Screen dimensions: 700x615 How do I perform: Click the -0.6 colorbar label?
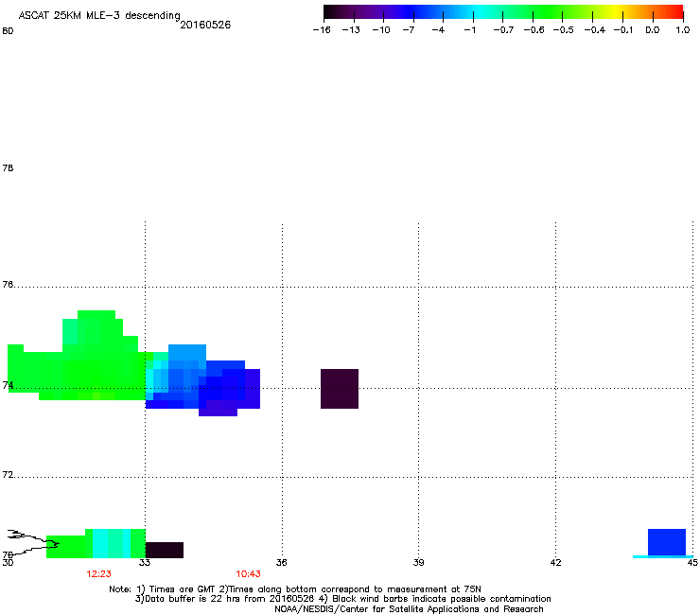tap(534, 30)
